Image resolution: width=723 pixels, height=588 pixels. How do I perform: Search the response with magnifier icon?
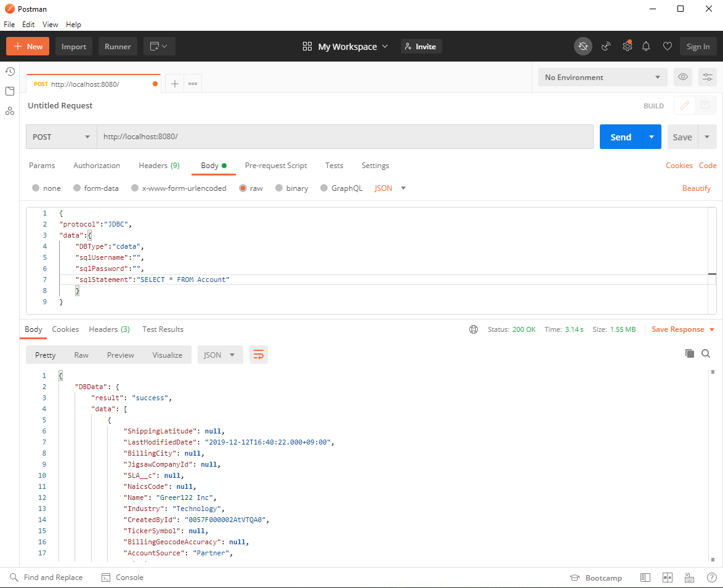(x=706, y=353)
